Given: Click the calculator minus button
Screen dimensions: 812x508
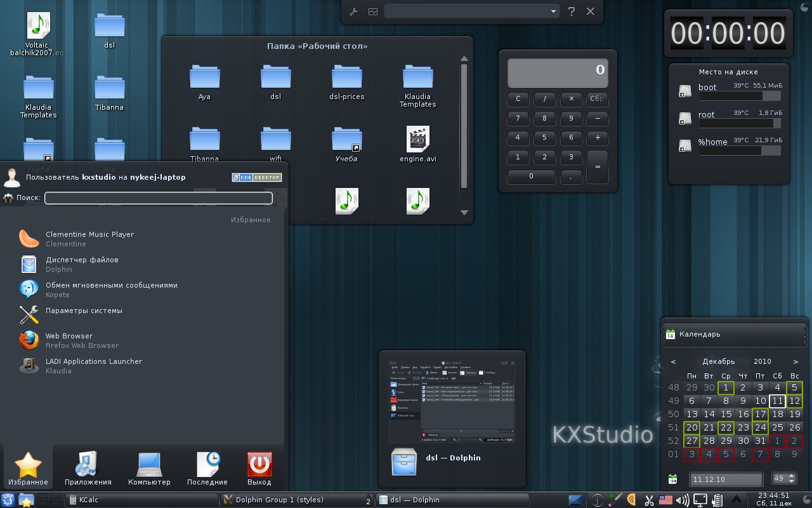Looking at the screenshot, I should pos(598,118).
